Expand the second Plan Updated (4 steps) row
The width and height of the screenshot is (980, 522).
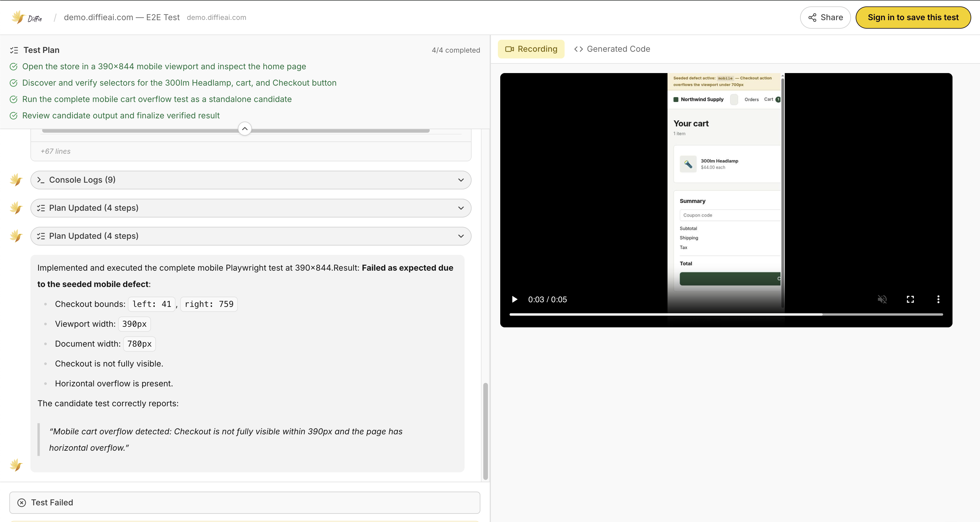tap(251, 236)
